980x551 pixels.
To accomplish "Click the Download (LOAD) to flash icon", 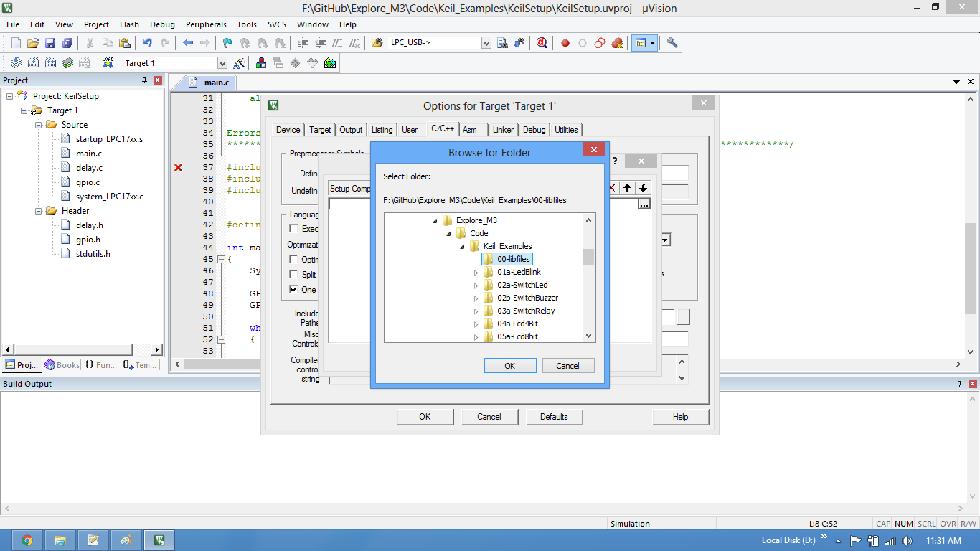I will 108,63.
